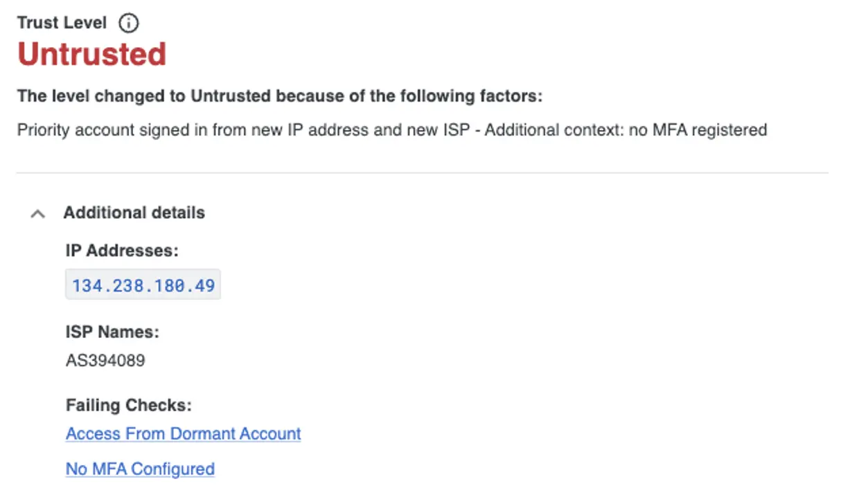Screen dimensions: 848x504
Task: Click the priority account sign-in factor description
Action: point(392,129)
